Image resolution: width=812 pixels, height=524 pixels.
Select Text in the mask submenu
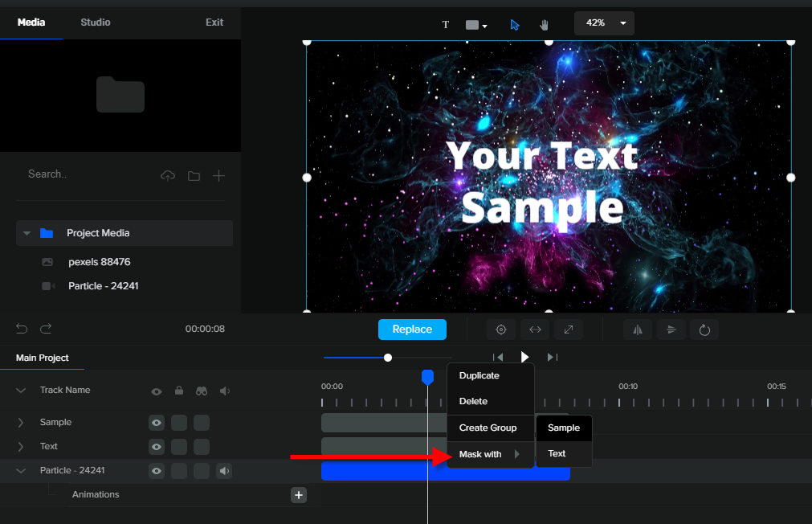click(x=564, y=453)
